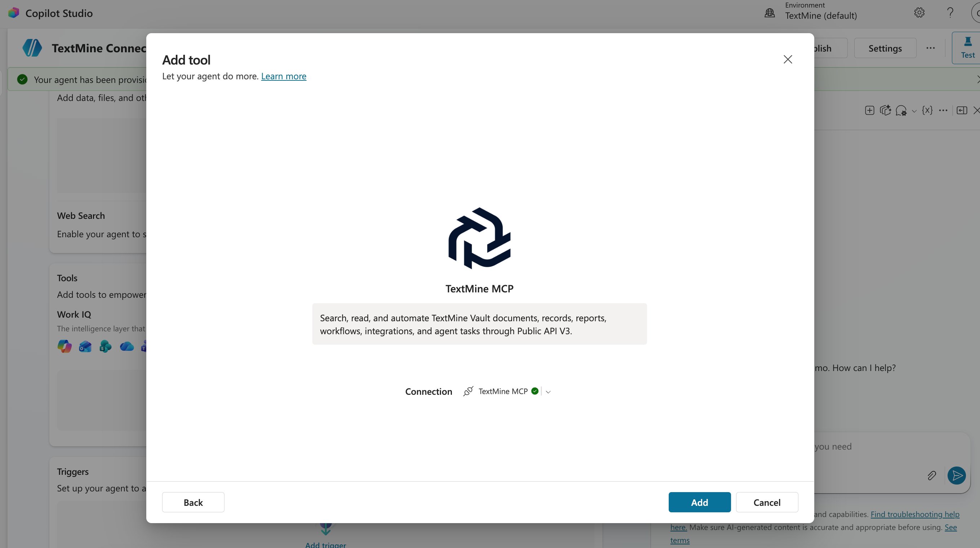Expand the chevron beside chat settings icon

pyautogui.click(x=914, y=111)
